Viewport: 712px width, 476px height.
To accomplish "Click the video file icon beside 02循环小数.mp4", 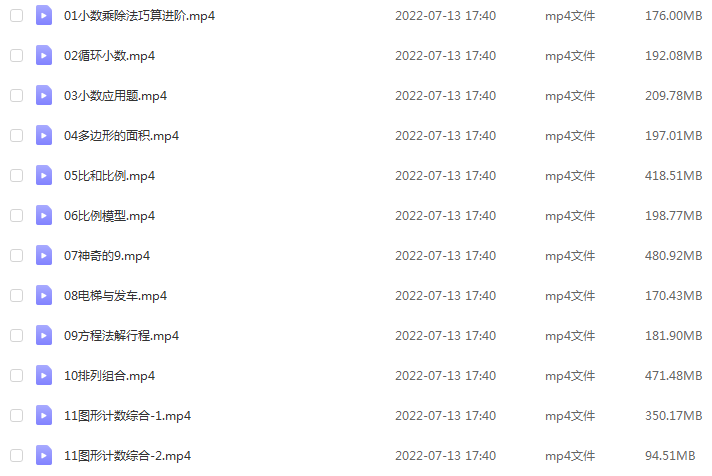I will point(44,55).
